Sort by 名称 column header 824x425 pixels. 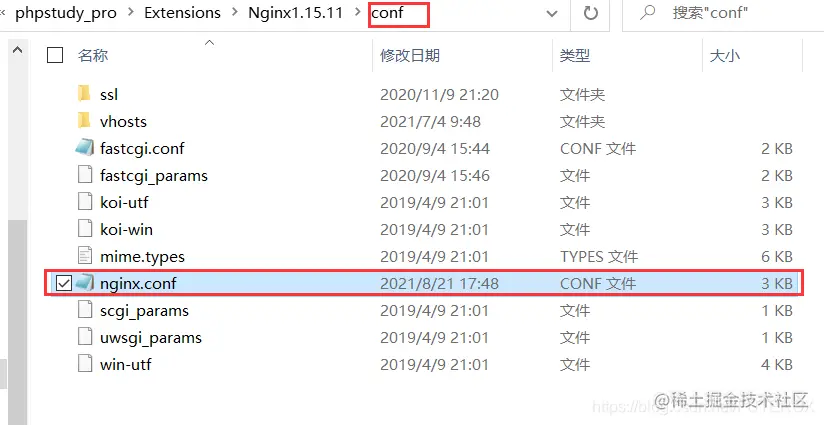tap(93, 55)
